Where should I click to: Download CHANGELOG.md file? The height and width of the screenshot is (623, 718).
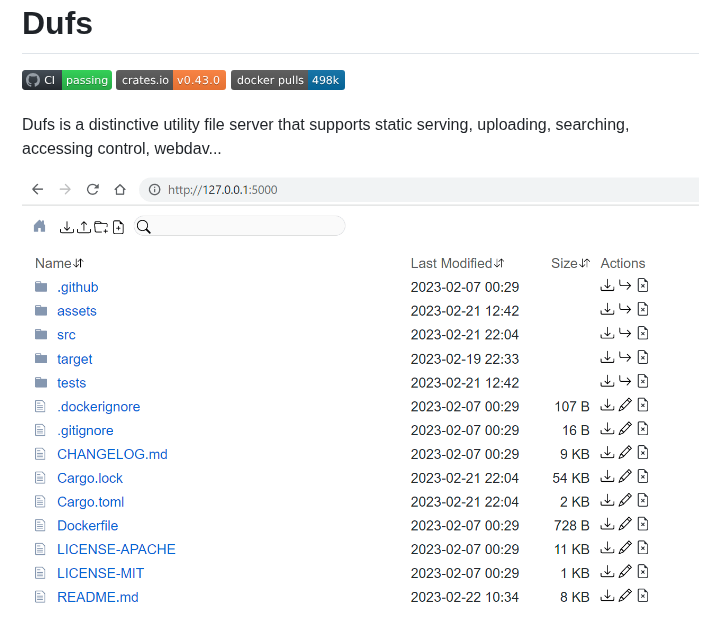coord(607,452)
